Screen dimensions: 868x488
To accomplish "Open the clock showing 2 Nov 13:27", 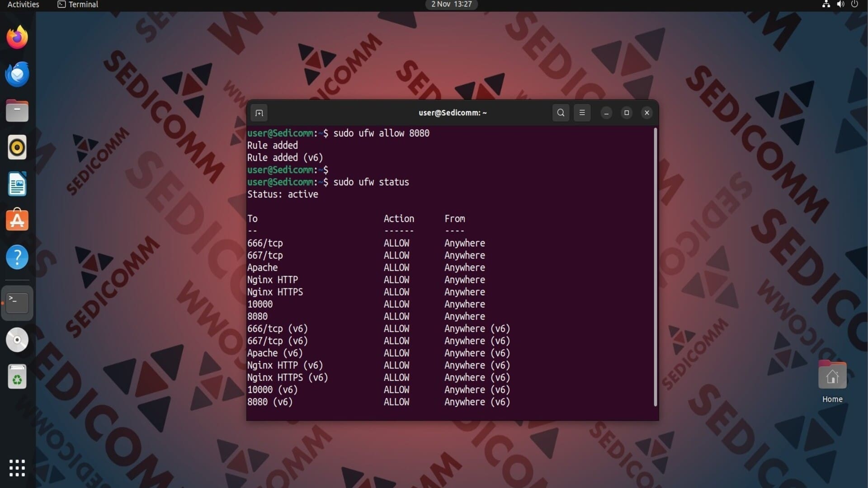I will click(x=451, y=5).
